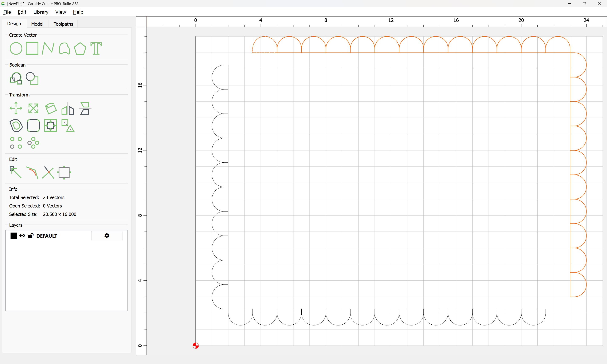
Task: Open the Edit menu
Action: tap(22, 12)
